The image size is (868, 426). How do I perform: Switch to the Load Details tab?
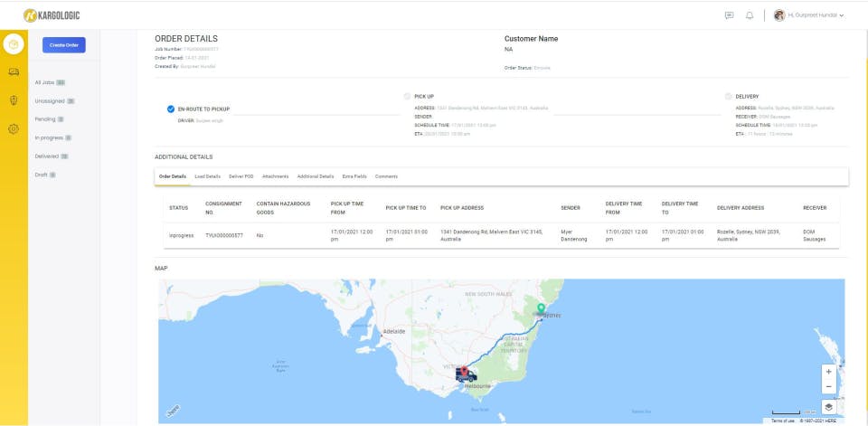[x=207, y=175]
